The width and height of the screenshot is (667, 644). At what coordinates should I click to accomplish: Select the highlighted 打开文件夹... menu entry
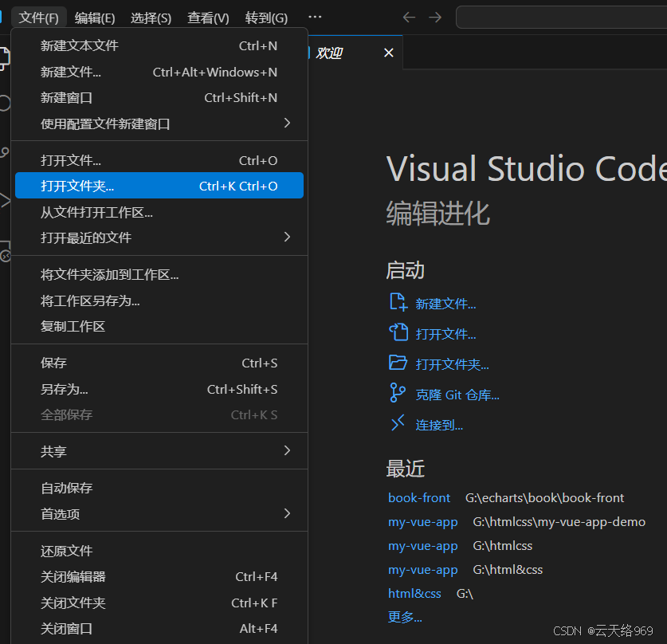pos(159,186)
